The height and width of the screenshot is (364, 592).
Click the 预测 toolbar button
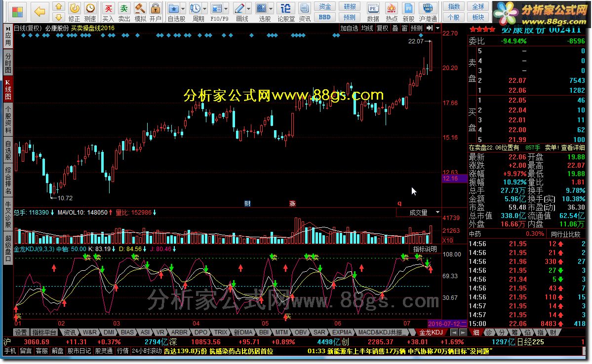tap(350, 17)
